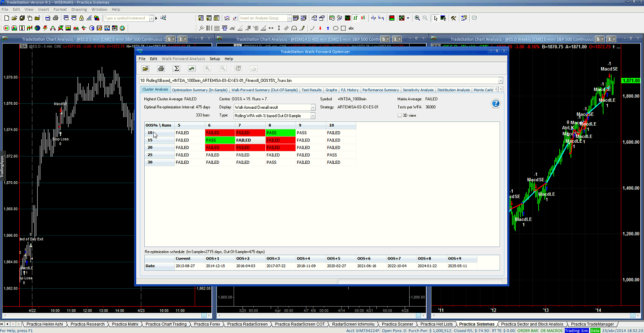Select the red down arrow drawing tool
The image size is (644, 333).
320,28
